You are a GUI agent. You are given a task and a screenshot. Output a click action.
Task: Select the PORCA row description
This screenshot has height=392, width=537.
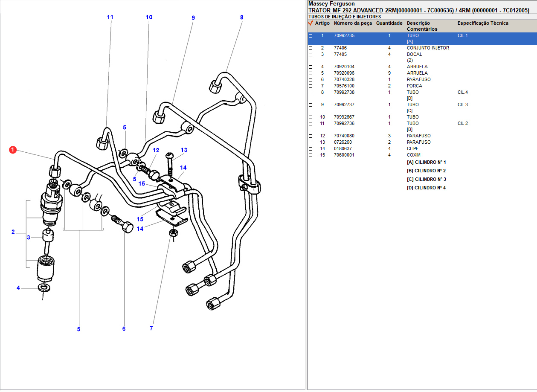click(414, 86)
